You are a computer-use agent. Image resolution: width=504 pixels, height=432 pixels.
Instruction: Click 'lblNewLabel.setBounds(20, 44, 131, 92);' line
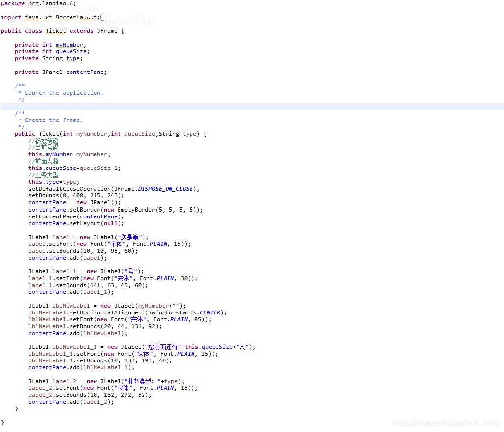click(95, 326)
